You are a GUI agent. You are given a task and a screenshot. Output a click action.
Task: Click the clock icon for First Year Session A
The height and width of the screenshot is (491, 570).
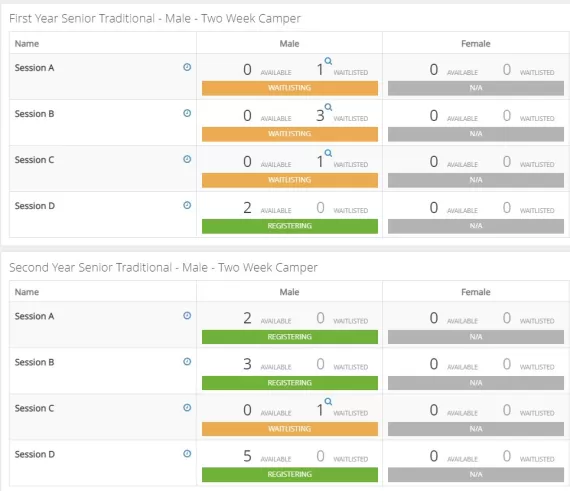[187, 67]
